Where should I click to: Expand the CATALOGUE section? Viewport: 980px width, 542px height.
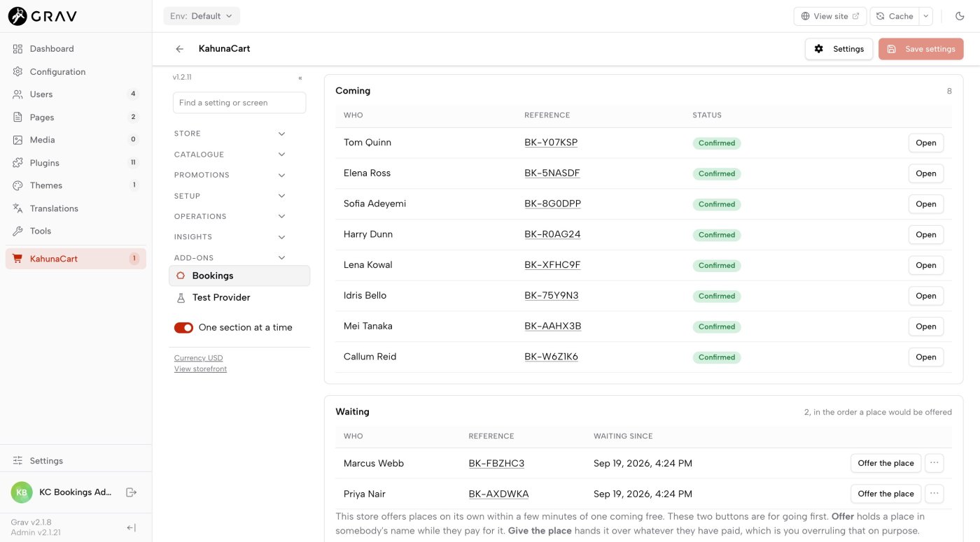230,155
